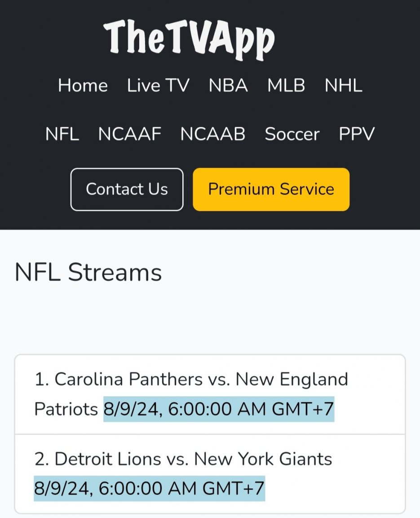The image size is (420, 518).
Task: Select MLB in the navigation
Action: pos(286,85)
